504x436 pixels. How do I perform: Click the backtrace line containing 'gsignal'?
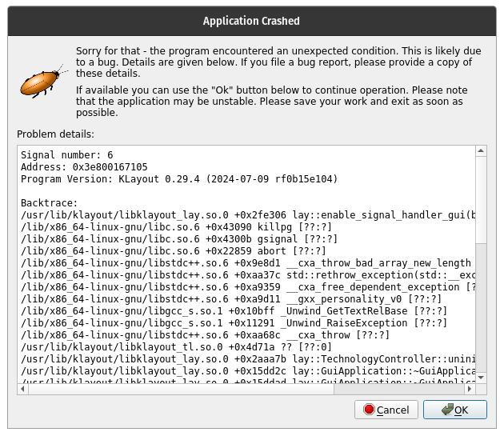coord(179,239)
